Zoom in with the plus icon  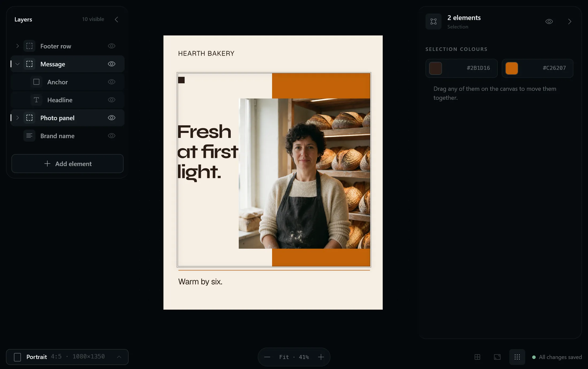(x=321, y=357)
